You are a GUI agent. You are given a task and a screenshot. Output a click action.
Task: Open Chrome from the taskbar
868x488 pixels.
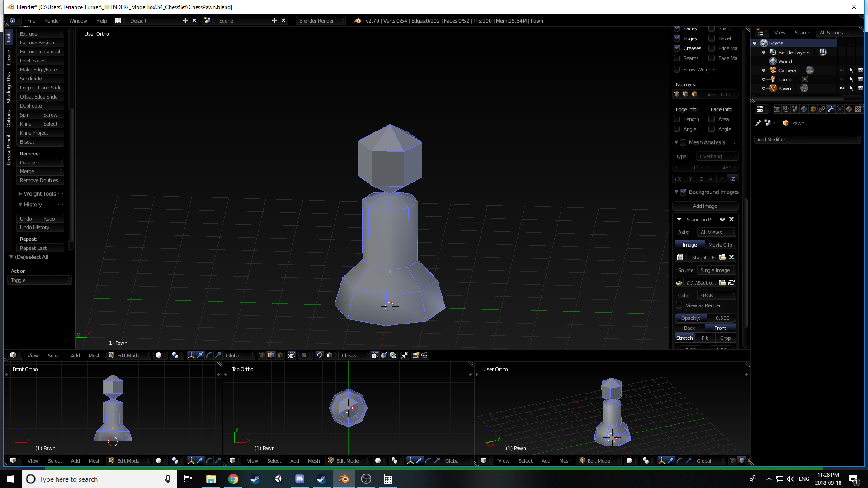pyautogui.click(x=233, y=479)
